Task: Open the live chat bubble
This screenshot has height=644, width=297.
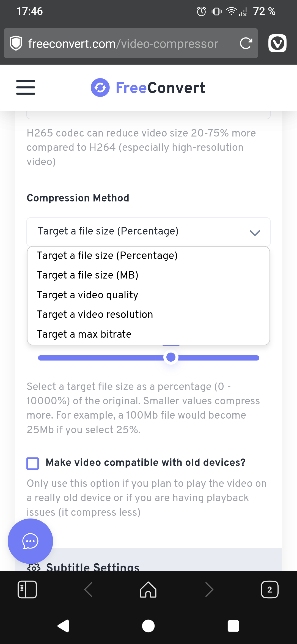Action: pyautogui.click(x=30, y=541)
